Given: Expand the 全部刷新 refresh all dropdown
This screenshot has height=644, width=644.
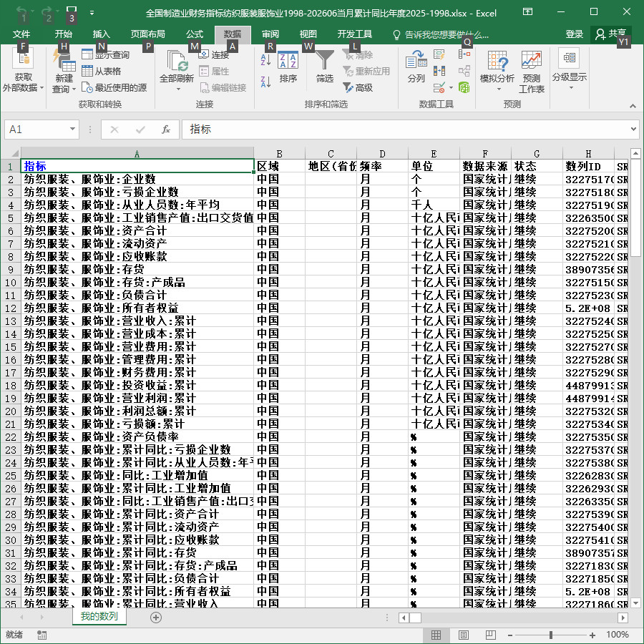Looking at the screenshot, I should tap(178, 89).
